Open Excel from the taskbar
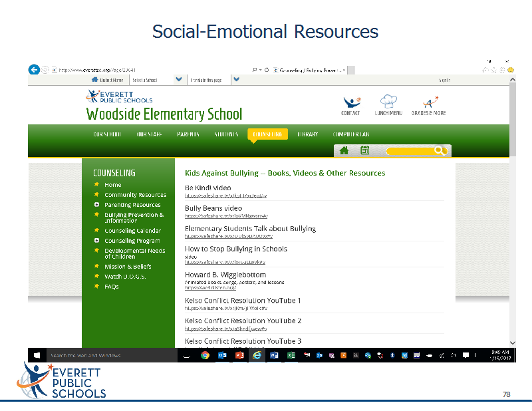This screenshot has height=411, width=532. 291,355
